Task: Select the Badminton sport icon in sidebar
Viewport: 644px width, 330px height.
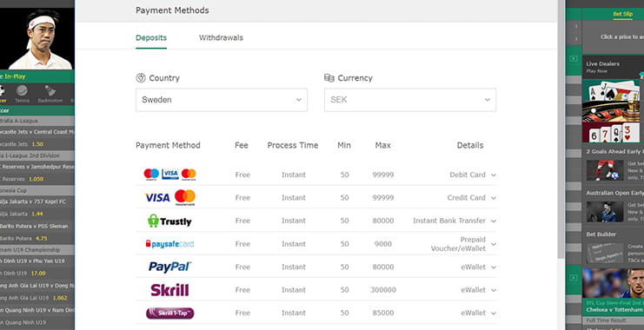Action: [50, 94]
